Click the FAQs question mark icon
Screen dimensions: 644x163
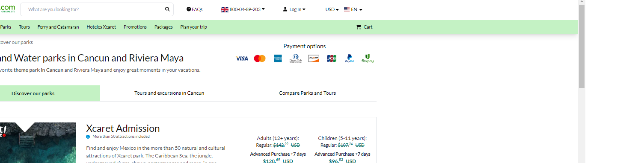click(189, 9)
